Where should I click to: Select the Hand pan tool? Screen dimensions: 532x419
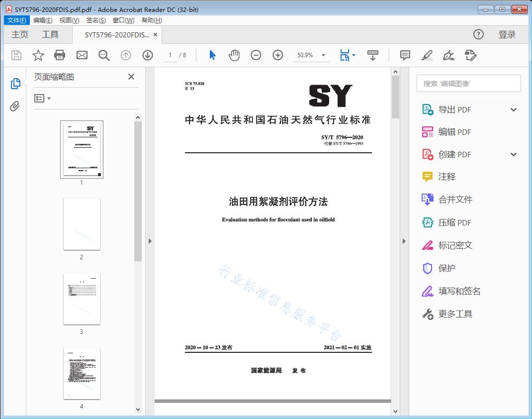[x=234, y=55]
